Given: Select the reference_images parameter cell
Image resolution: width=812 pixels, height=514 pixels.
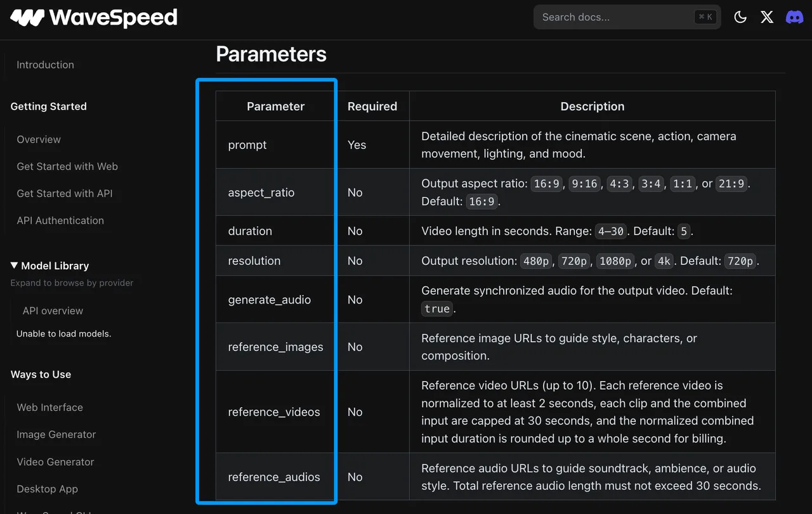Looking at the screenshot, I should click(275, 347).
